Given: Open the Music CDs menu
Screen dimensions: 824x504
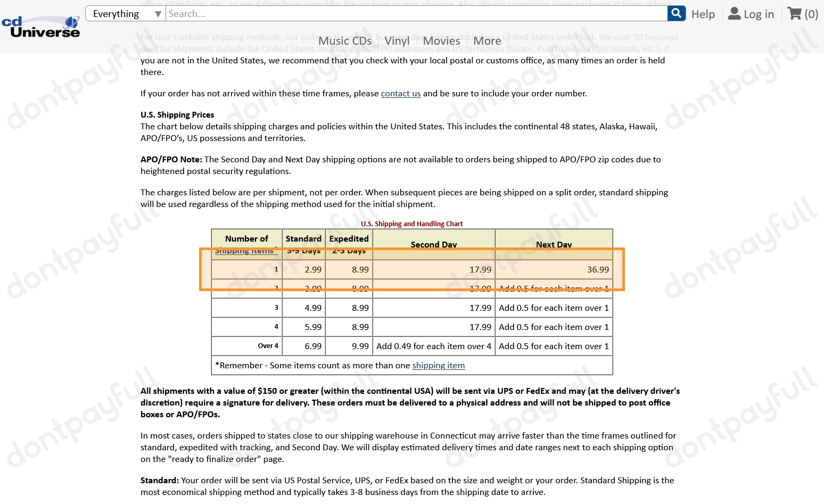Looking at the screenshot, I should point(344,41).
